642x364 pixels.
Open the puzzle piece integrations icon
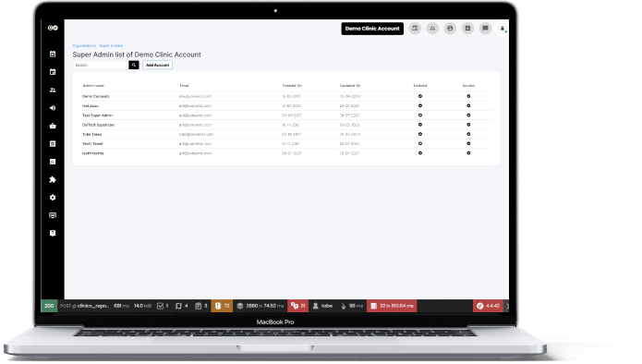coord(53,180)
